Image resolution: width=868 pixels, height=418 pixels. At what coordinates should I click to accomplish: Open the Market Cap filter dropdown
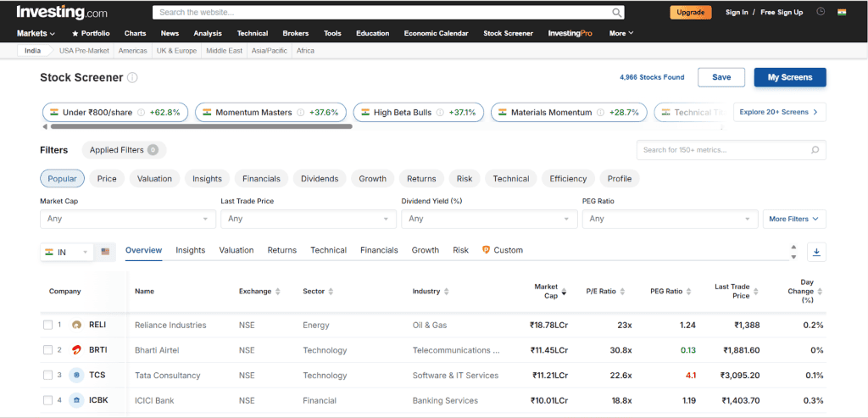click(128, 219)
